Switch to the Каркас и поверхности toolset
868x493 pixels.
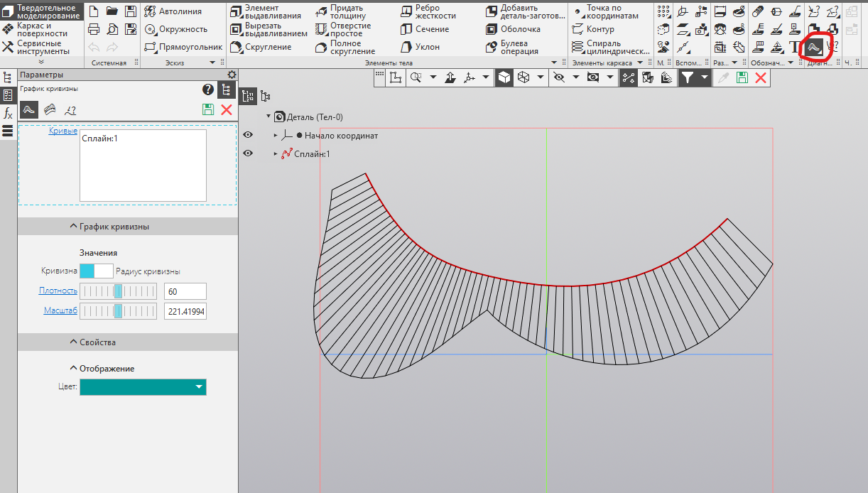[41, 30]
